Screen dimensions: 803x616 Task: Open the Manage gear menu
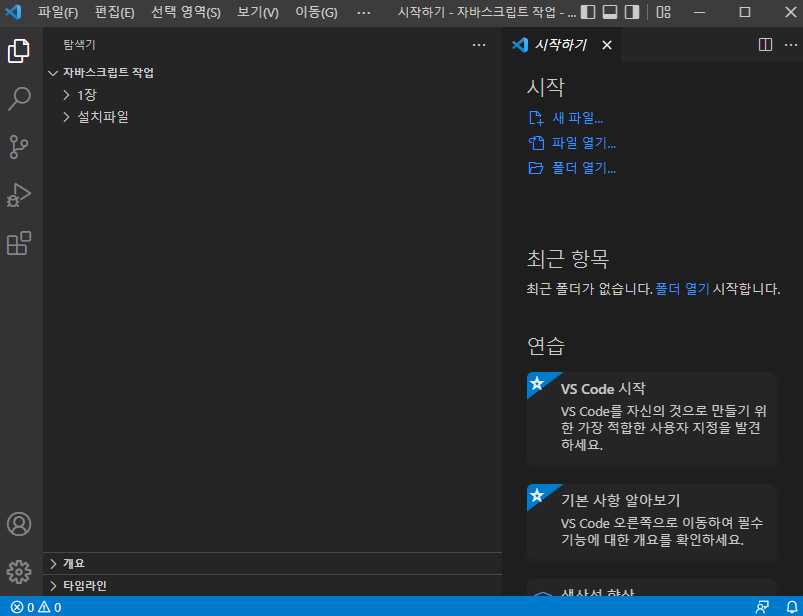point(19,571)
